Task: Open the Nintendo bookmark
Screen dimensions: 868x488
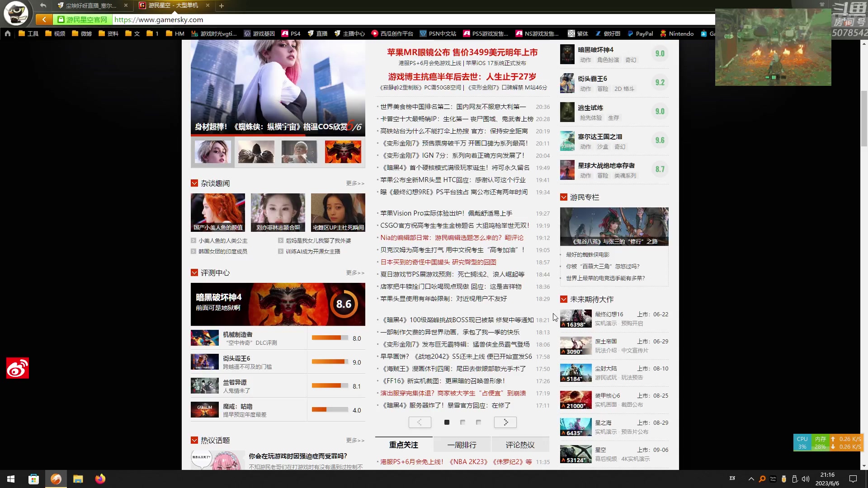Action: click(677, 33)
